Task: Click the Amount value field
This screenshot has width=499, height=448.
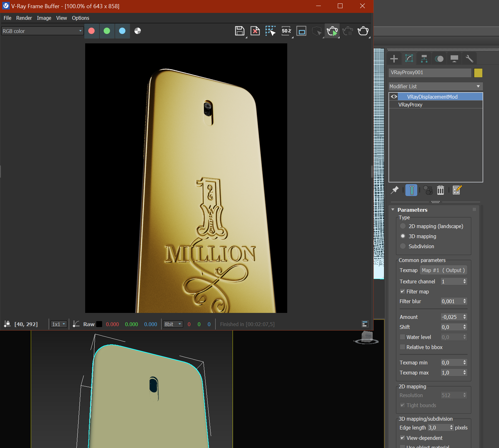Action: coord(451,317)
